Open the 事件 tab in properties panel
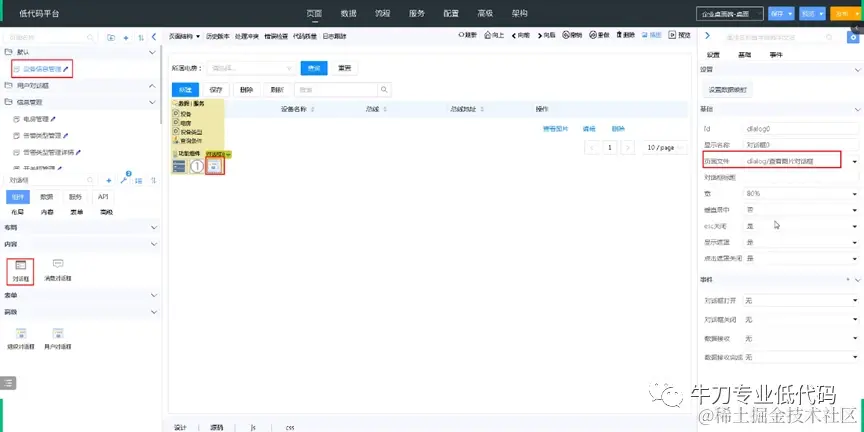Viewport: 864px width, 432px height. 776,55
